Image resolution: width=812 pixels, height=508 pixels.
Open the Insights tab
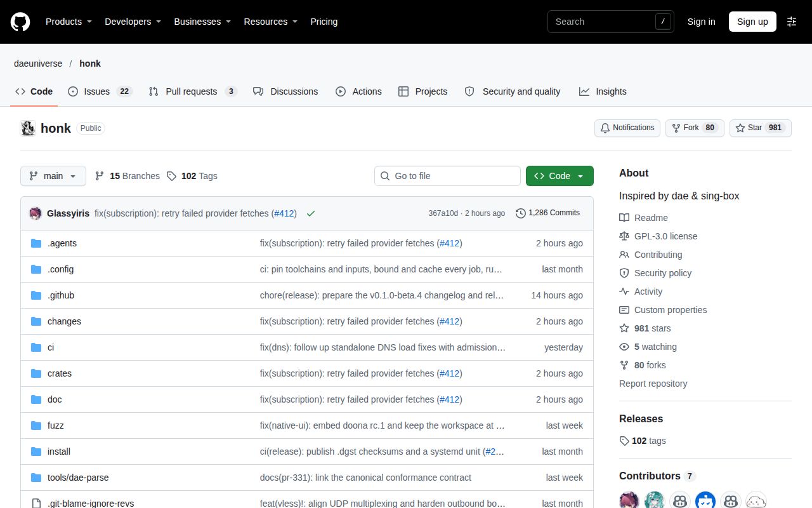pos(603,91)
